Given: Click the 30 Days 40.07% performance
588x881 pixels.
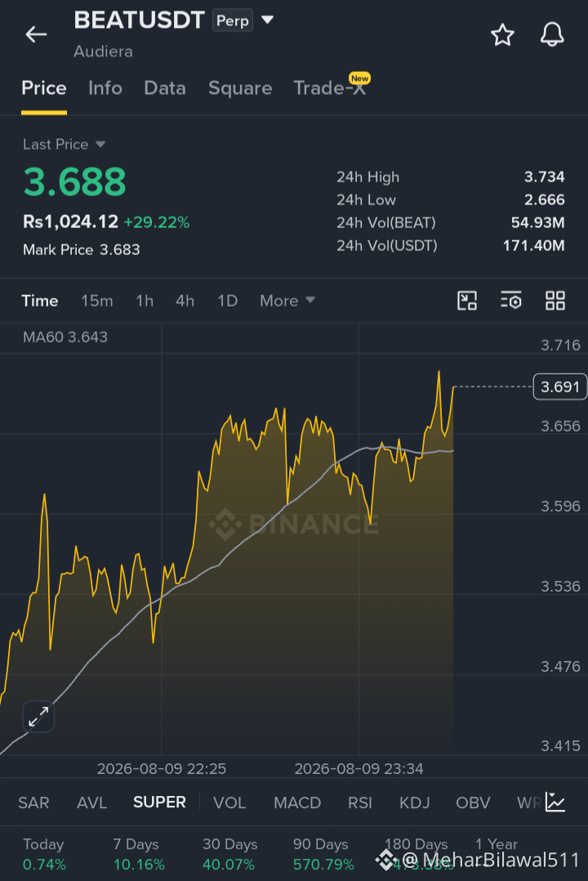Looking at the screenshot, I should [229, 854].
